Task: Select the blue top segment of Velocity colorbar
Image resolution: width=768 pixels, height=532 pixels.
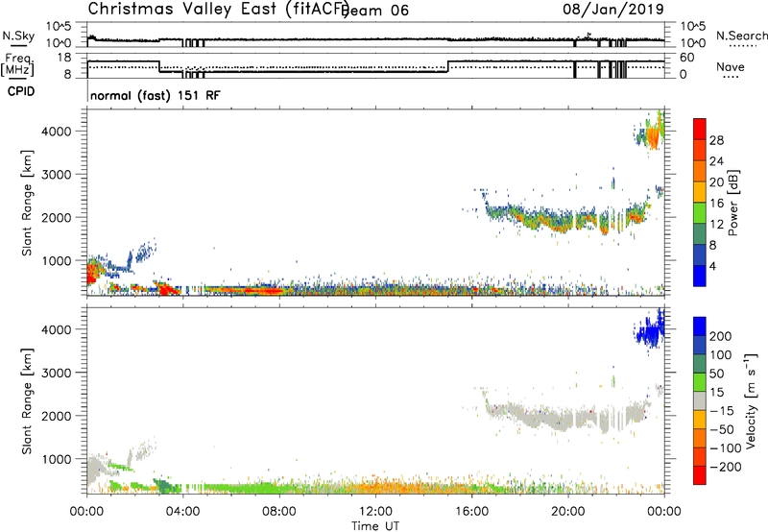Action: 700,326
